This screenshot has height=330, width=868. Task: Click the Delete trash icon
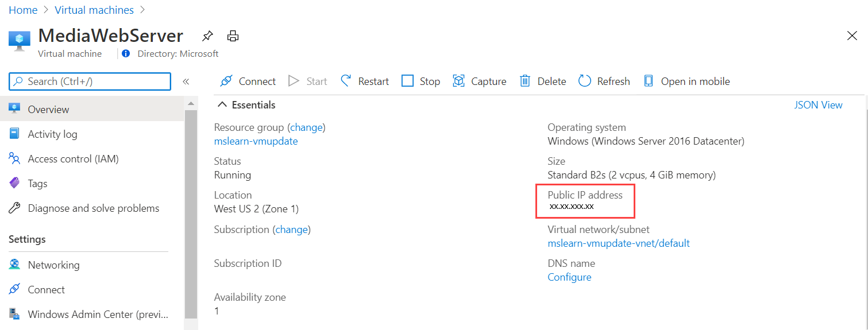click(525, 81)
